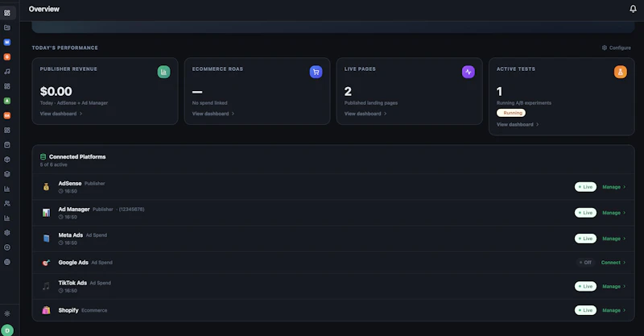Viewport: 644px width, 336px height.
Task: Click the blue cart Ecommerce ROAS icon
Action: coord(316,72)
